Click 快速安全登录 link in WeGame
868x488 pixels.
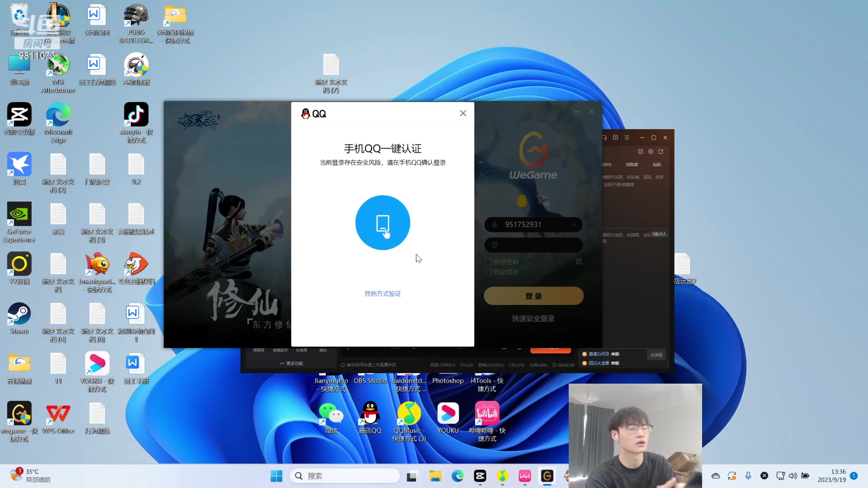pyautogui.click(x=533, y=319)
